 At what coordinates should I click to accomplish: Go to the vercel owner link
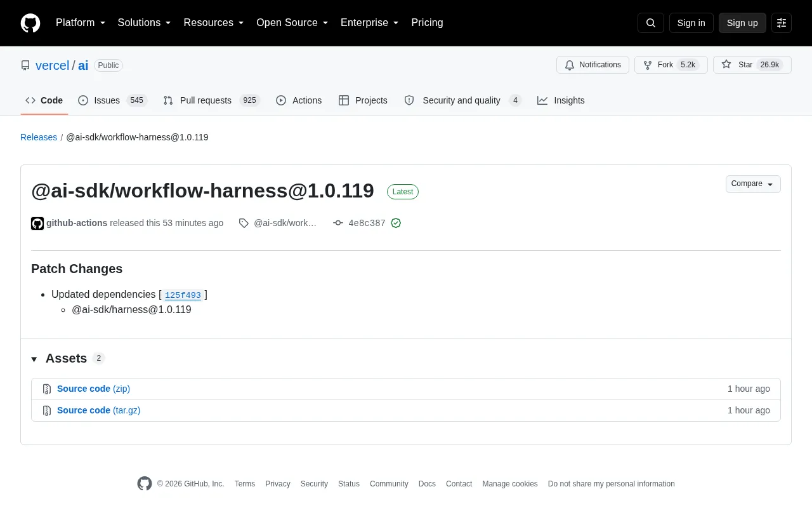tap(52, 65)
